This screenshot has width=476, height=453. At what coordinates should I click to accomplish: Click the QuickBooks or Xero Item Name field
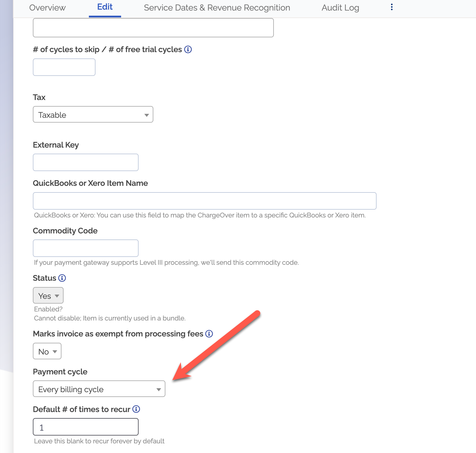205,201
